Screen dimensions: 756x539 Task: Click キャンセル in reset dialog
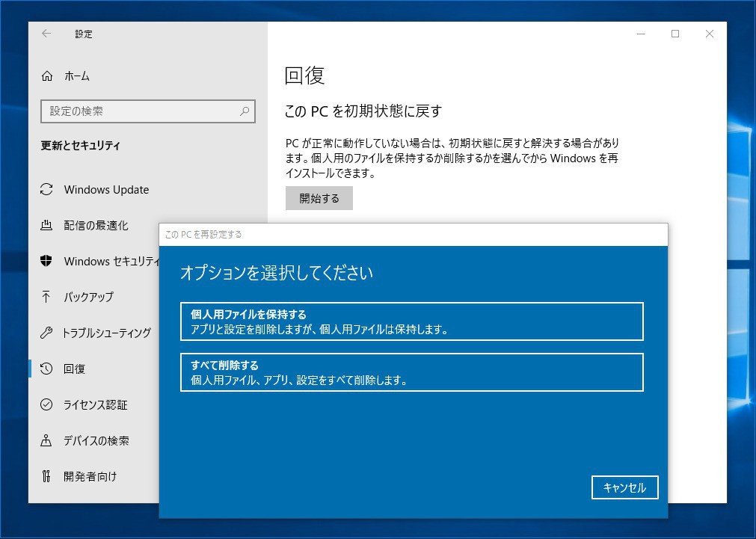(624, 487)
